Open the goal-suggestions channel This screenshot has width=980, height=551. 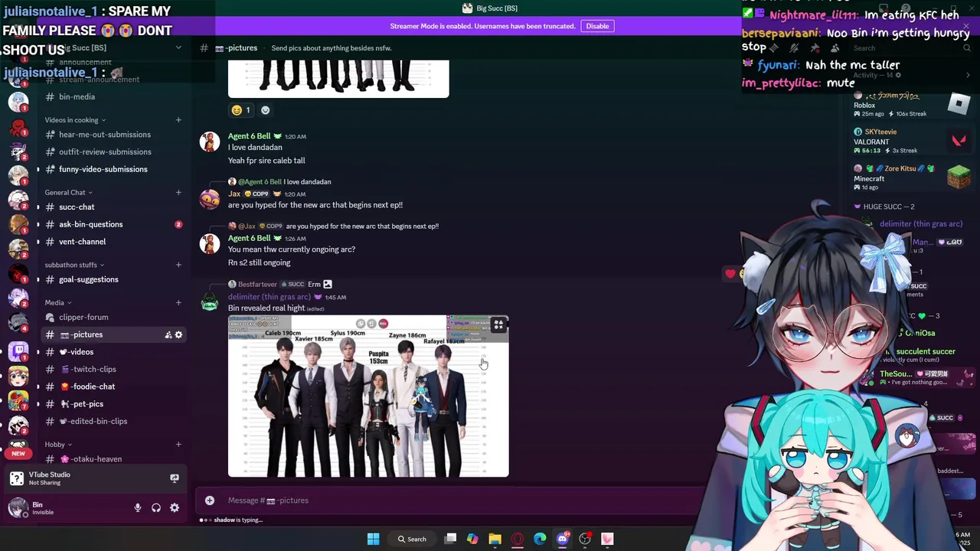pos(113,279)
